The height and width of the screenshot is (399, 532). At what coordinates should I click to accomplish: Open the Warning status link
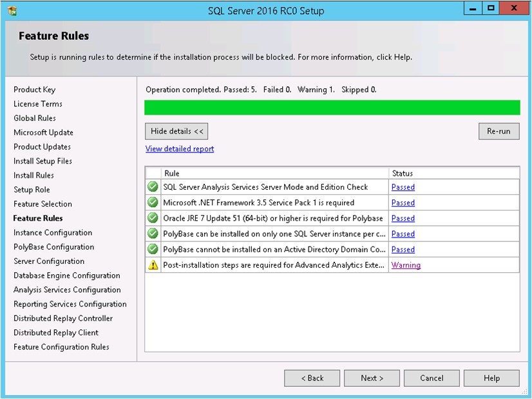click(406, 265)
